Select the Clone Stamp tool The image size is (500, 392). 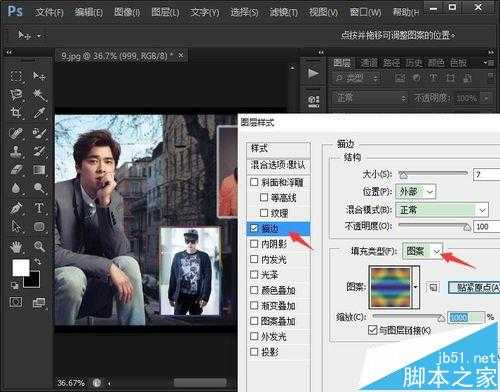(x=16, y=152)
